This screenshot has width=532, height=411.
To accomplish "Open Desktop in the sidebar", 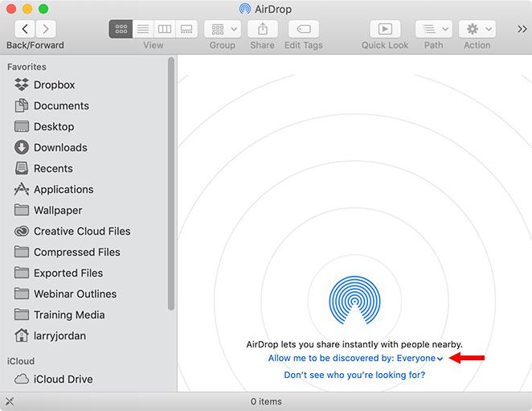I will pos(44,127).
